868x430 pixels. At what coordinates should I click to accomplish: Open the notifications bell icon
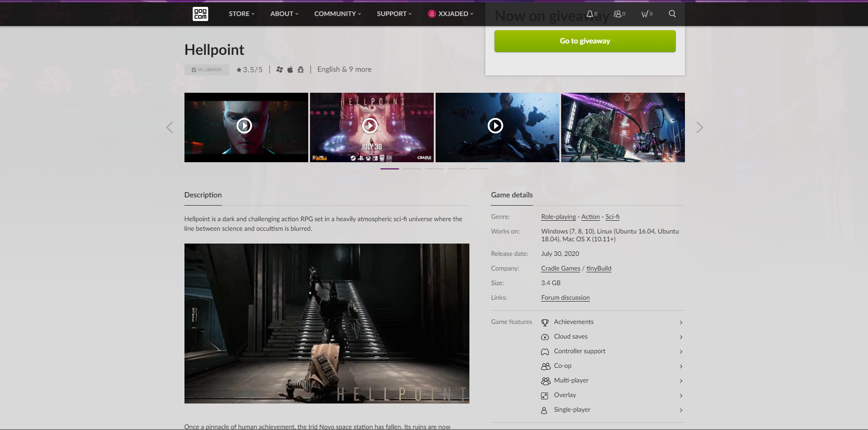(x=590, y=14)
